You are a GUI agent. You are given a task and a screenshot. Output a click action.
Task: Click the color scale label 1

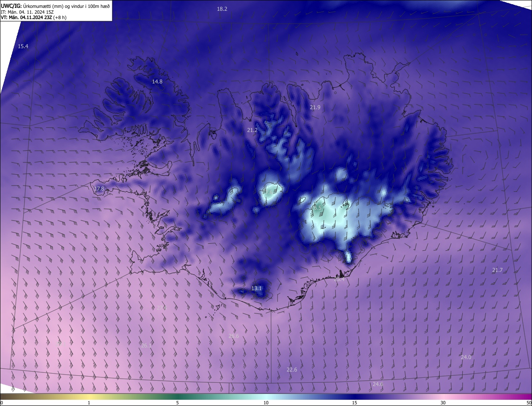[x=89, y=403]
